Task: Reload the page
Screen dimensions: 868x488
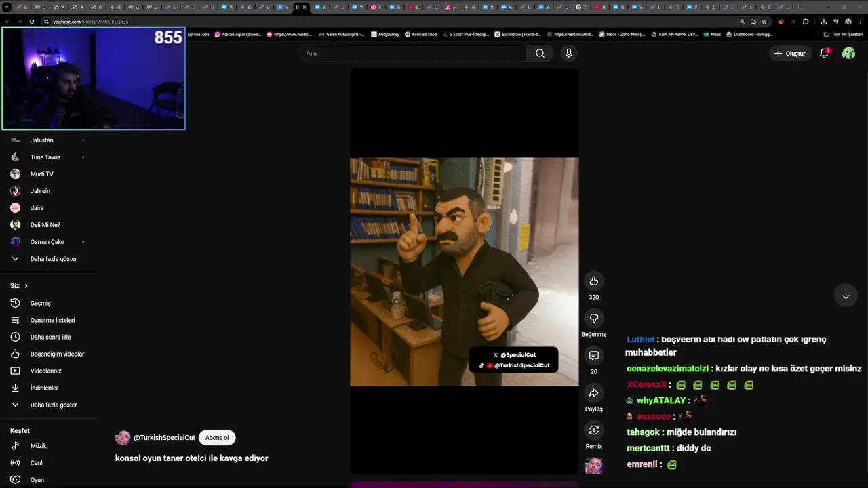Action: coord(32,22)
